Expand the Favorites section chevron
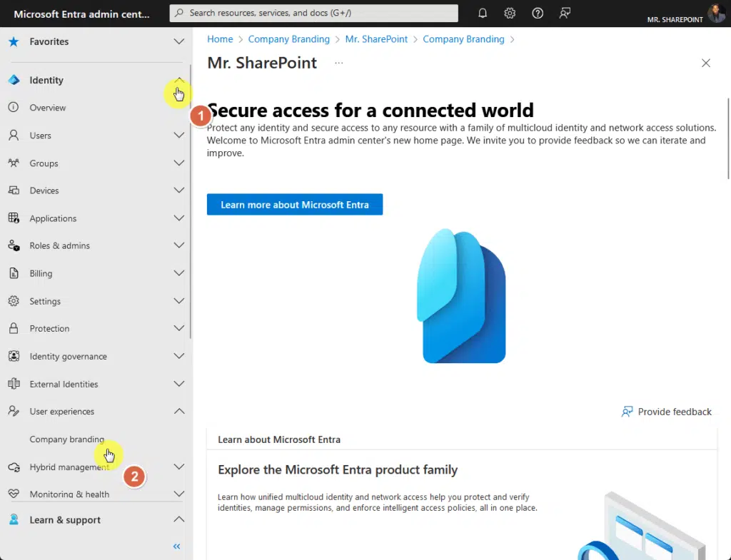731x560 pixels. tap(179, 41)
